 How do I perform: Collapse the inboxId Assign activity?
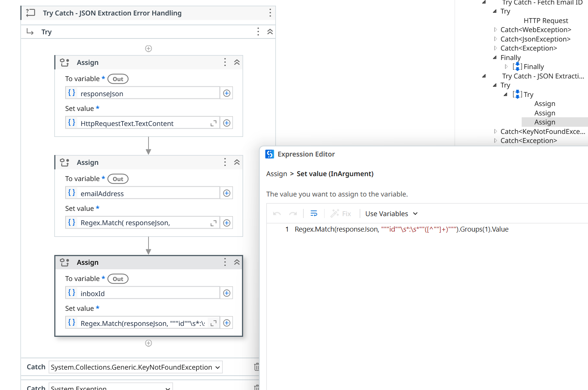pyautogui.click(x=237, y=262)
